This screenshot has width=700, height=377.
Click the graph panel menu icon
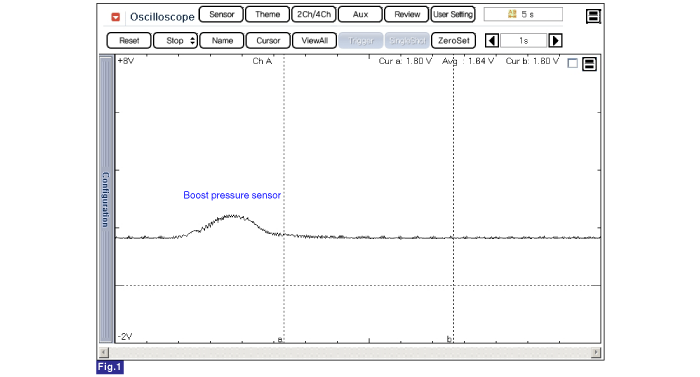coord(589,64)
